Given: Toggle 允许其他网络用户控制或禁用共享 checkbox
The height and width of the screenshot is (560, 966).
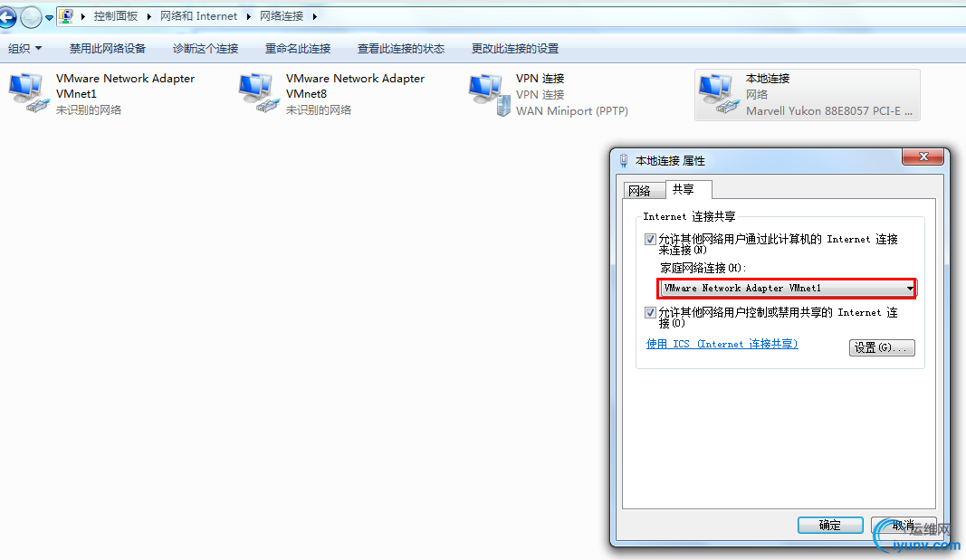Looking at the screenshot, I should (x=650, y=313).
